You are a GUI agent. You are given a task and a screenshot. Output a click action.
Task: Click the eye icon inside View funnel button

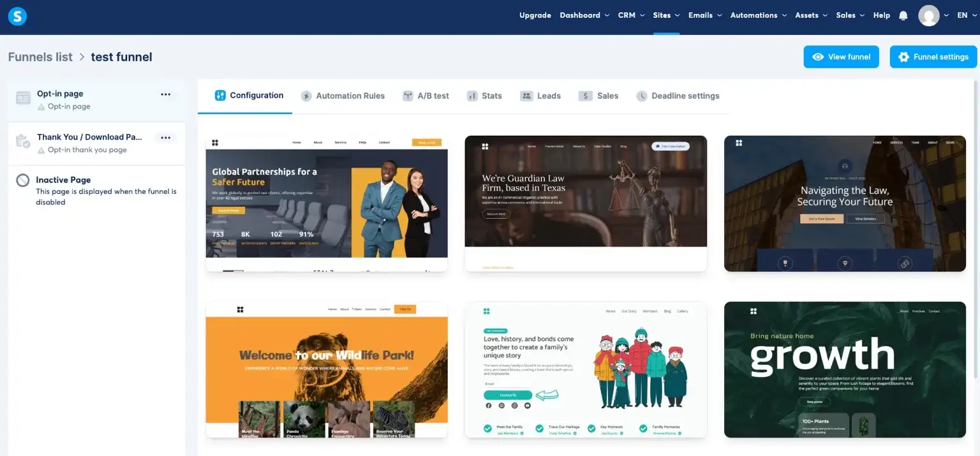tap(817, 57)
